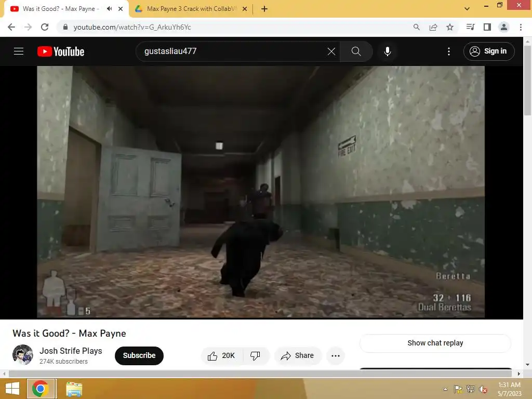Open File Explorer from the taskbar

coord(74,389)
